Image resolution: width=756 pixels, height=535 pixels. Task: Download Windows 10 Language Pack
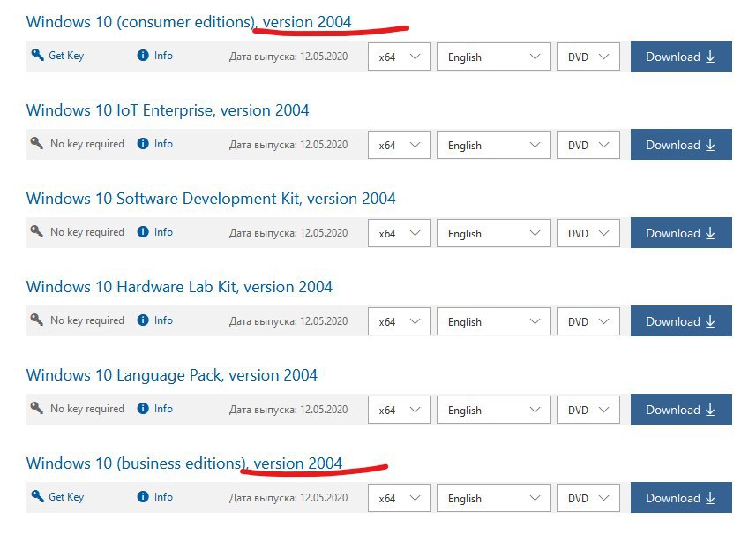pyautogui.click(x=681, y=410)
